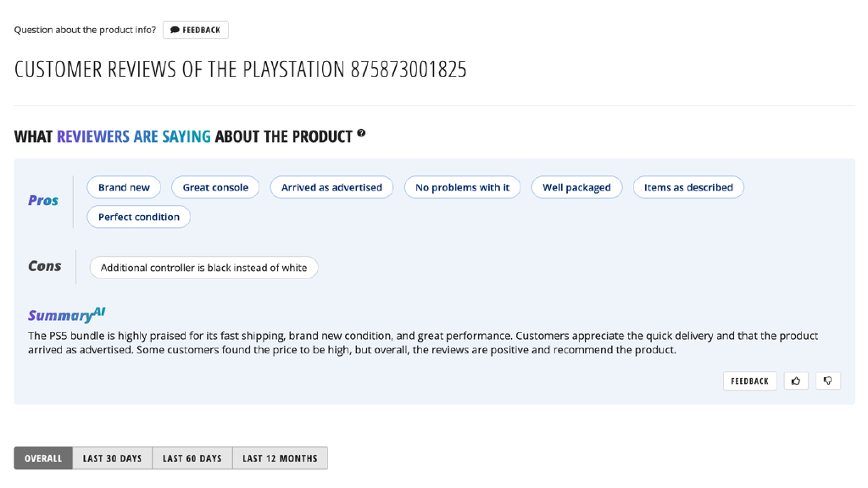This screenshot has width=868, height=488.
Task: Toggle the Arrived as advertised tag
Action: point(331,187)
